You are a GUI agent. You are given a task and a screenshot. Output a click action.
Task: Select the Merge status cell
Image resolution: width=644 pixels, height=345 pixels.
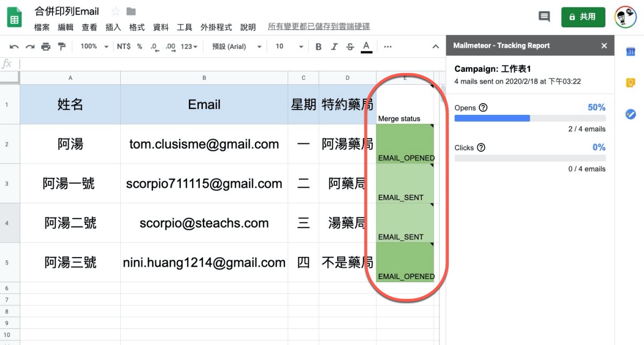click(405, 105)
